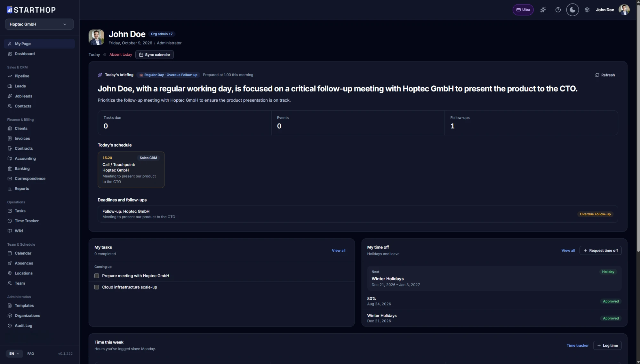640x364 pixels.
Task: Refresh today's briefing
Action: coord(605,75)
